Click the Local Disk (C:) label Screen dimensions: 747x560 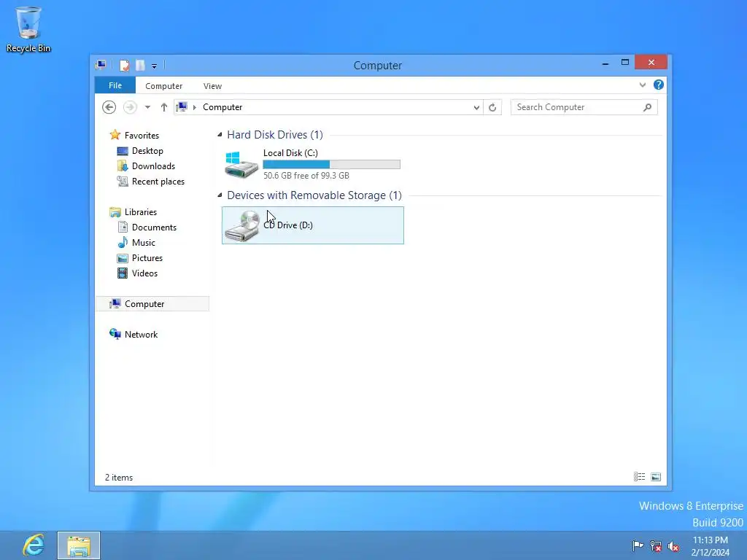click(290, 153)
